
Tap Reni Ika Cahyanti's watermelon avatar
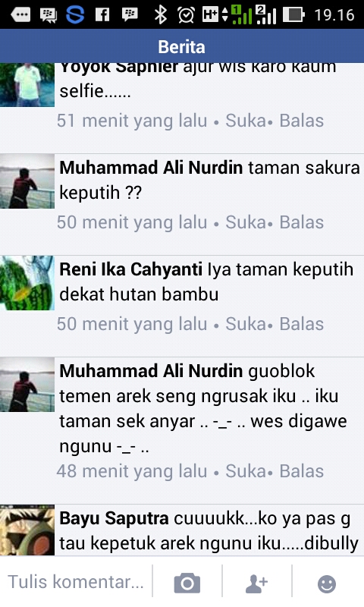point(27,283)
